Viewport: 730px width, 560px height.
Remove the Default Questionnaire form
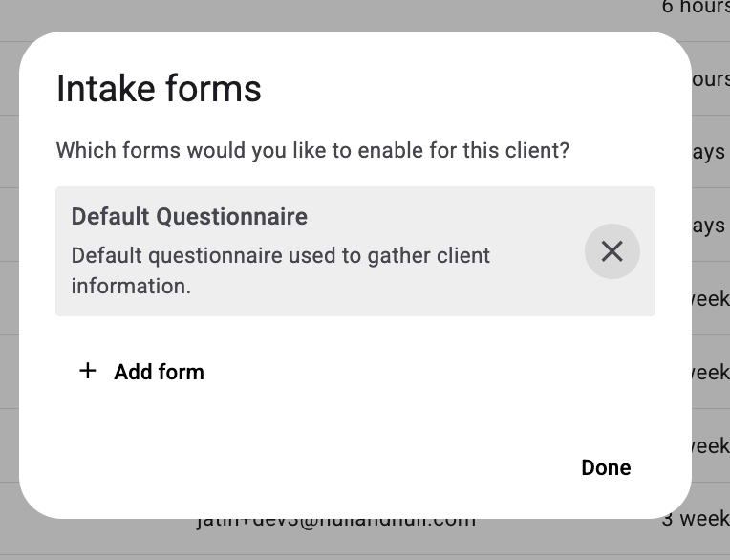coord(612,251)
